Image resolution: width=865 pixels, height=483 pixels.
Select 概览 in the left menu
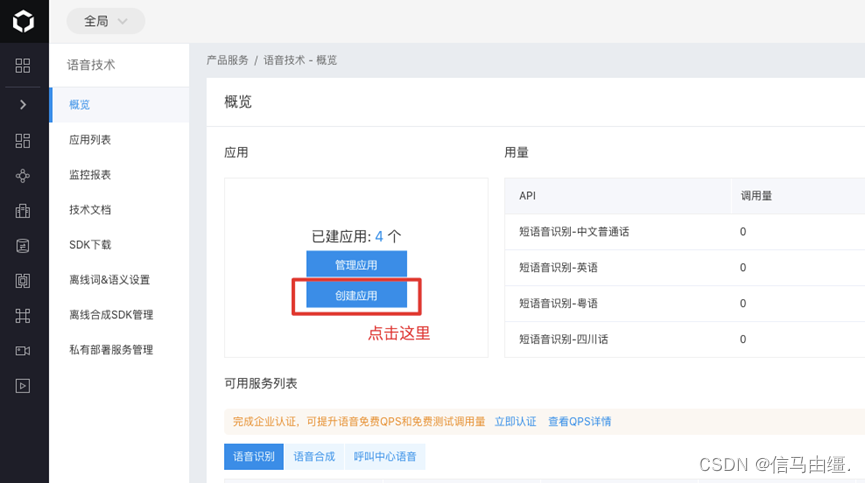(119, 105)
